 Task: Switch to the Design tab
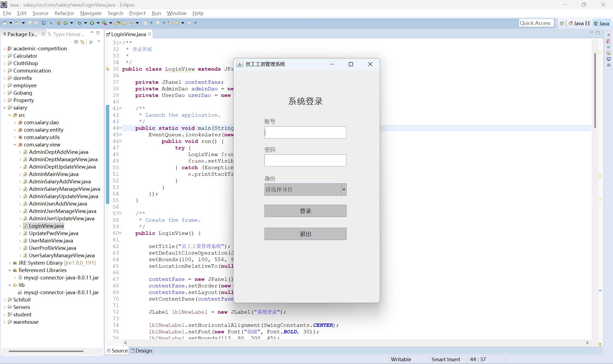[x=141, y=351]
